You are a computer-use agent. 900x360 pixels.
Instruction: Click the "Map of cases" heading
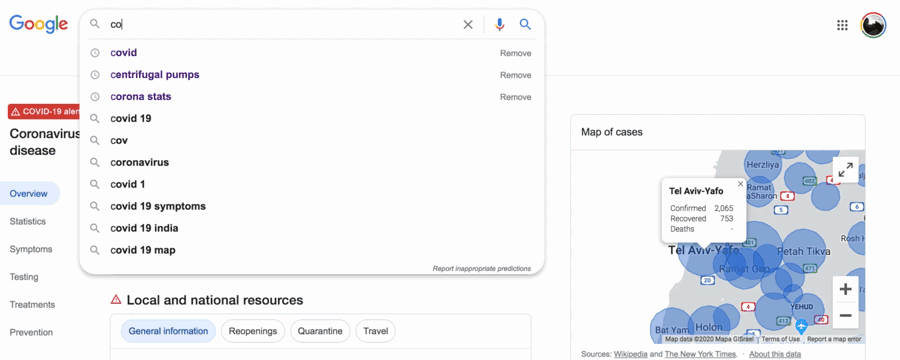tap(612, 132)
